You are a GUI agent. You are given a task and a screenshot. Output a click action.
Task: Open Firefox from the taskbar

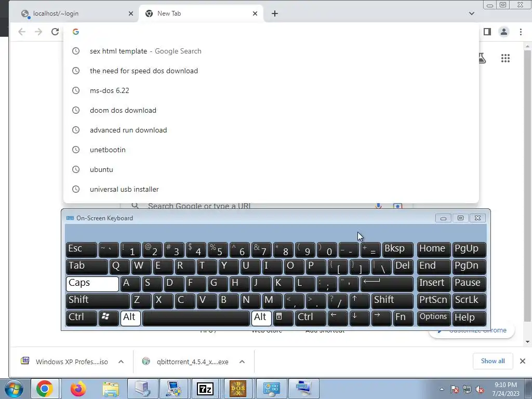click(78, 389)
